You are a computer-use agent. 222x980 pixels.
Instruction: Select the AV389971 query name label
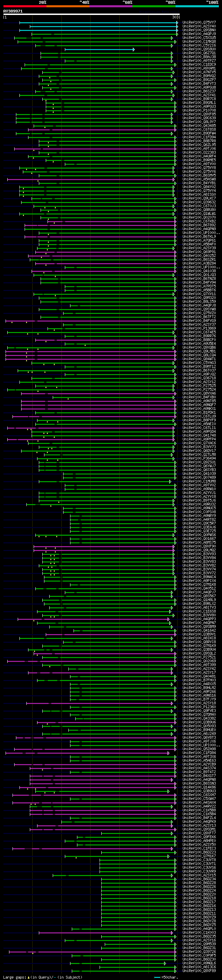click(13, 11)
